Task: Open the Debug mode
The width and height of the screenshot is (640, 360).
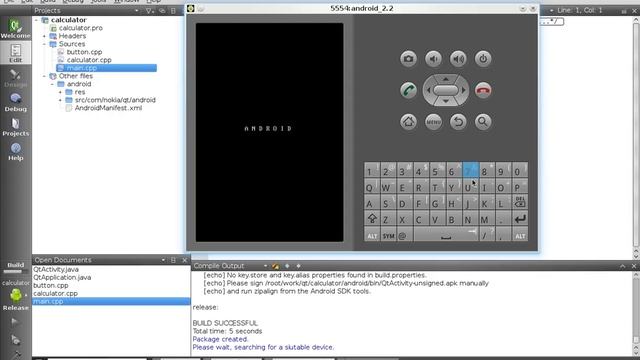Action: click(16, 102)
